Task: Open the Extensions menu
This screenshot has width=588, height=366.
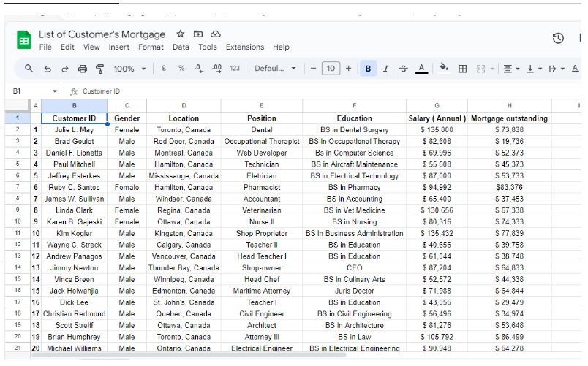Action: (x=244, y=47)
